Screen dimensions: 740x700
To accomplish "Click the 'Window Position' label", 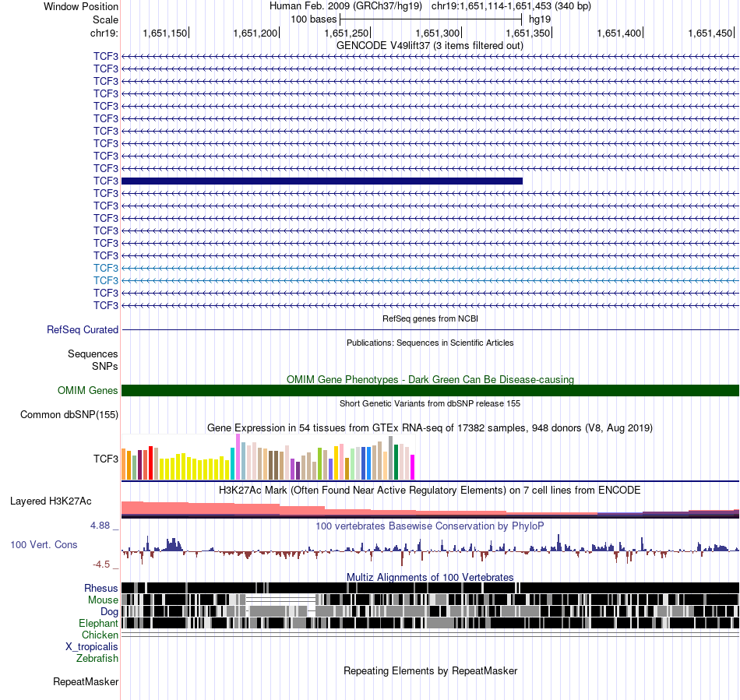I will coord(81,6).
